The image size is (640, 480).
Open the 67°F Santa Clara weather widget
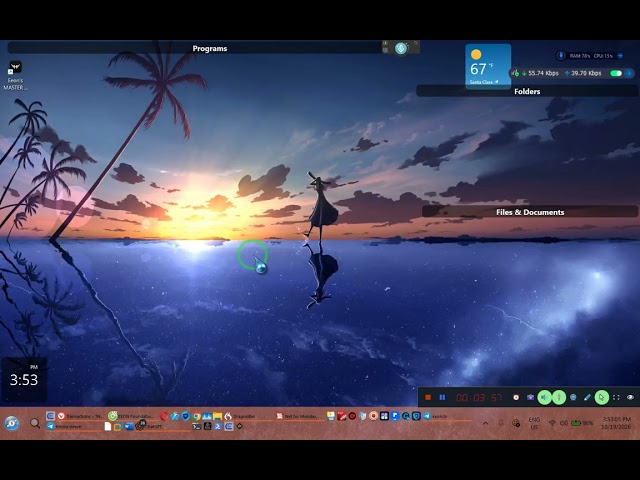488,65
